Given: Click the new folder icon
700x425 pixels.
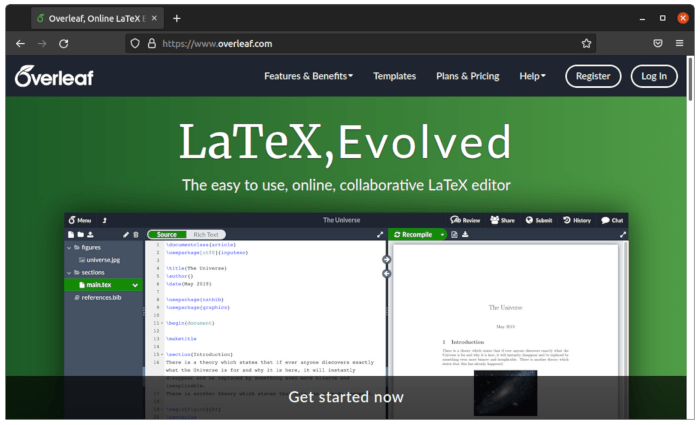Looking at the screenshot, I should coord(80,234).
